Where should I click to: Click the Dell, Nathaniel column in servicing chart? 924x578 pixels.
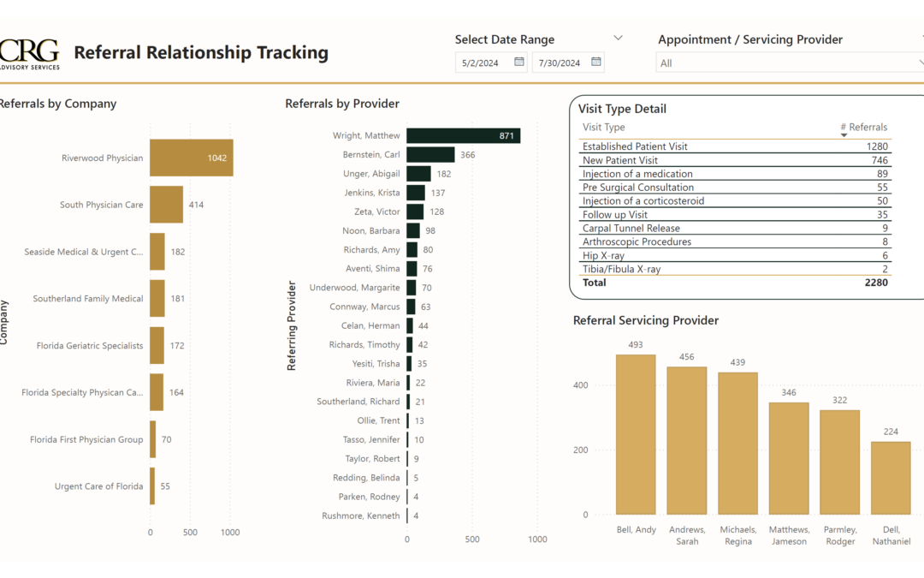pyautogui.click(x=891, y=478)
